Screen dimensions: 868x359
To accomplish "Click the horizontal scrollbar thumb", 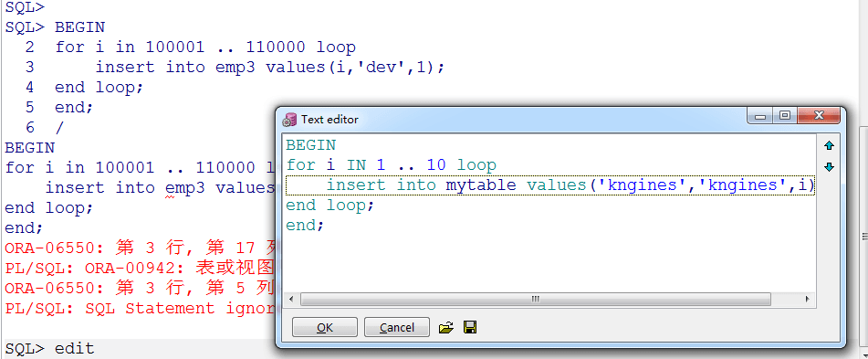I will 535,300.
